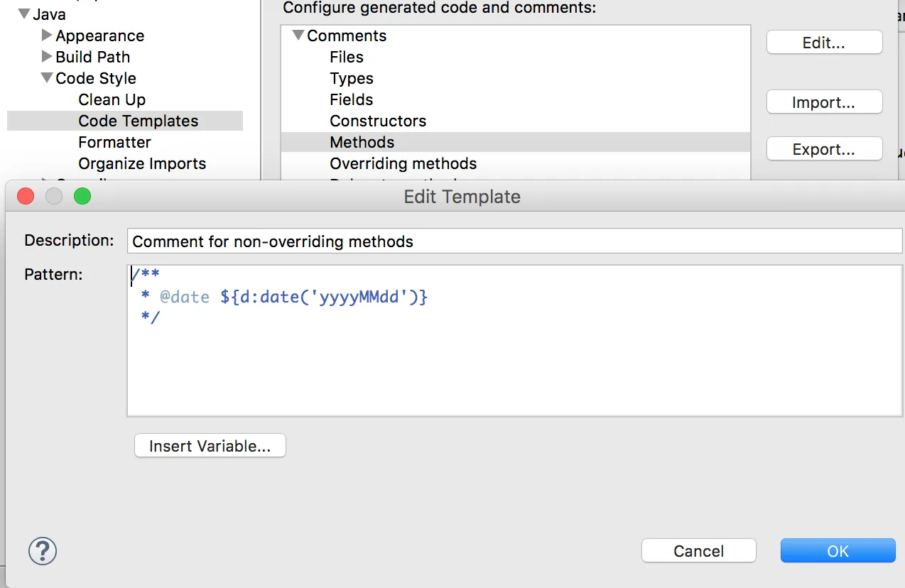Go to Organize Imports preferences
The image size is (905, 588).
tap(142, 163)
